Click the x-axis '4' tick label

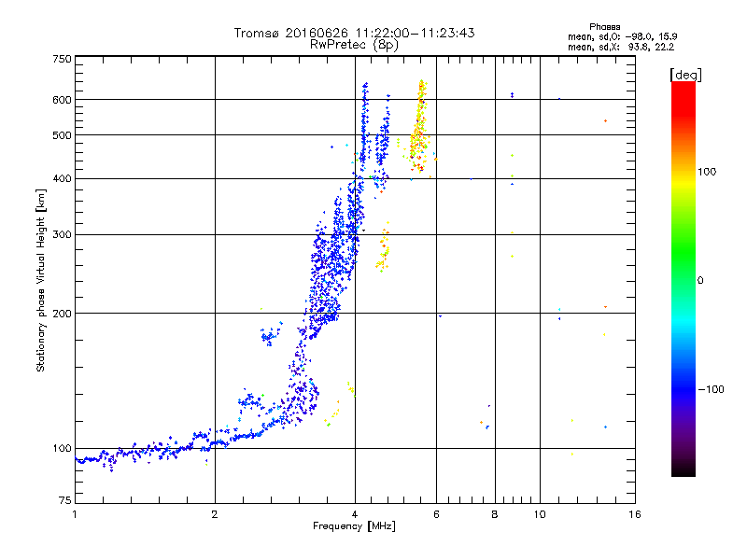[x=355, y=514]
